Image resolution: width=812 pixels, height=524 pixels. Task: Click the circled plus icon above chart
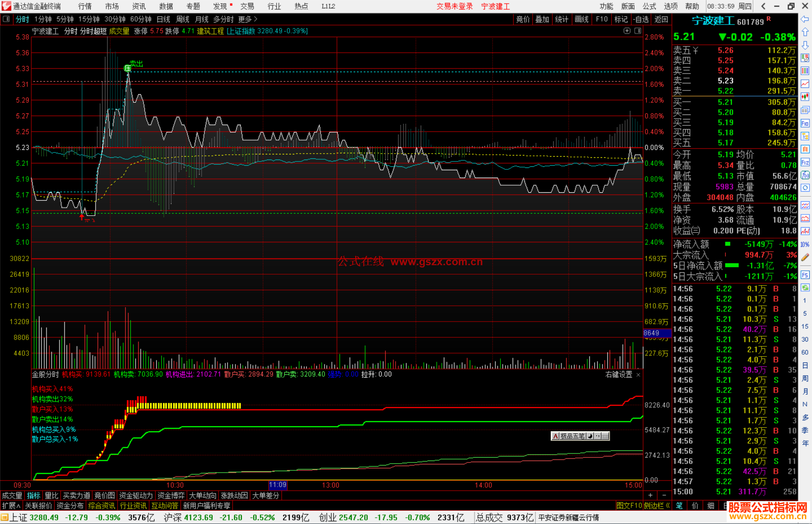click(x=627, y=31)
